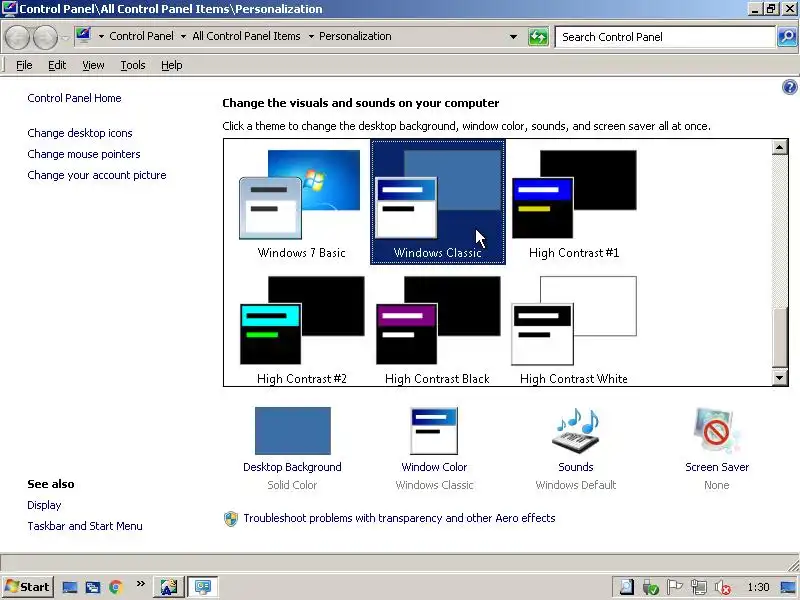Image resolution: width=800 pixels, height=600 pixels.
Task: Switch to the first taskbar application button
Action: click(169, 587)
